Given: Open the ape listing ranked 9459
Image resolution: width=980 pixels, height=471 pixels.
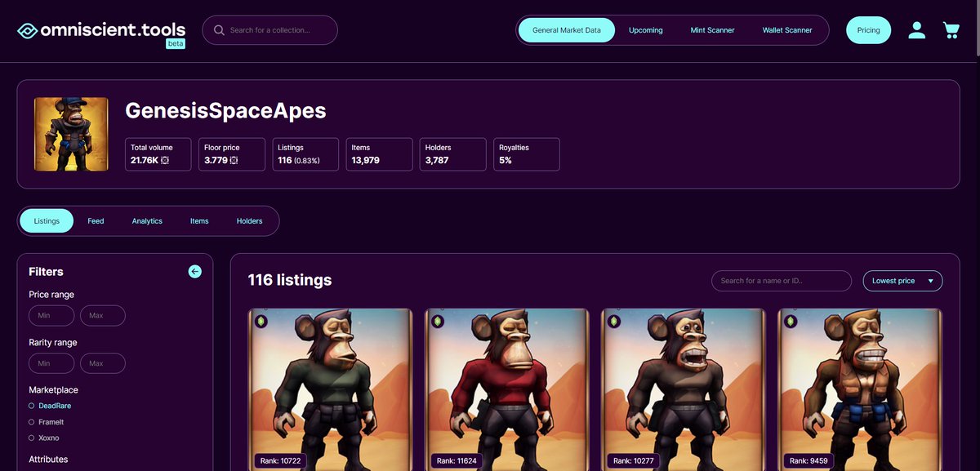Looking at the screenshot, I should pyautogui.click(x=860, y=389).
